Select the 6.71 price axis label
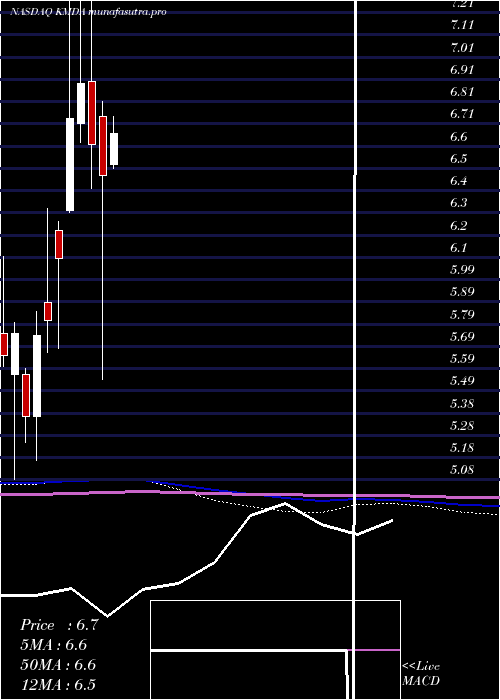This screenshot has height=700, width=500. click(462, 114)
